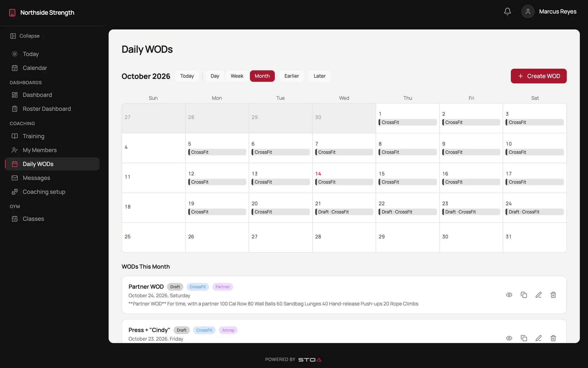The width and height of the screenshot is (588, 368).
Task: Select the Month view
Action: point(262,76)
